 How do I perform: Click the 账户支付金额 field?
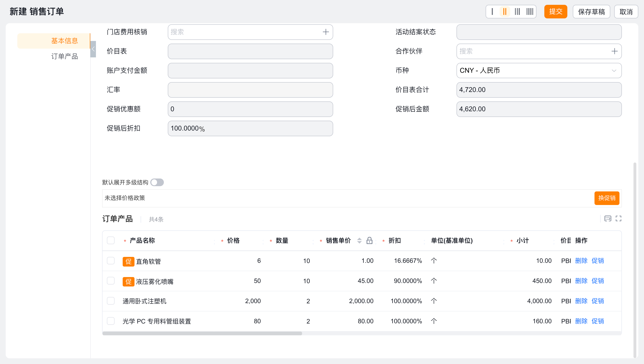pyautogui.click(x=250, y=71)
